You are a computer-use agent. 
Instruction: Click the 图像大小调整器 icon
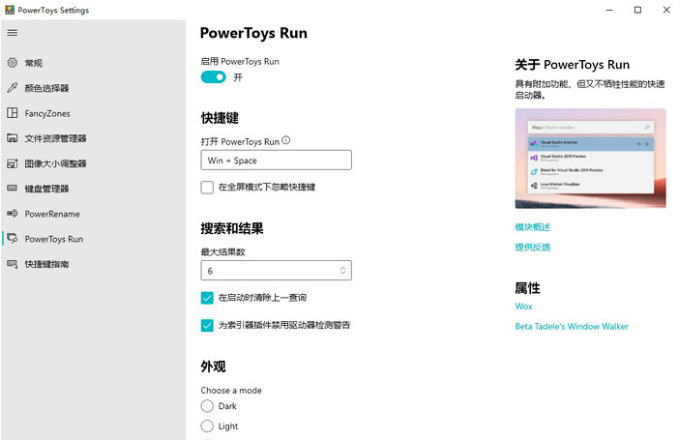point(12,164)
